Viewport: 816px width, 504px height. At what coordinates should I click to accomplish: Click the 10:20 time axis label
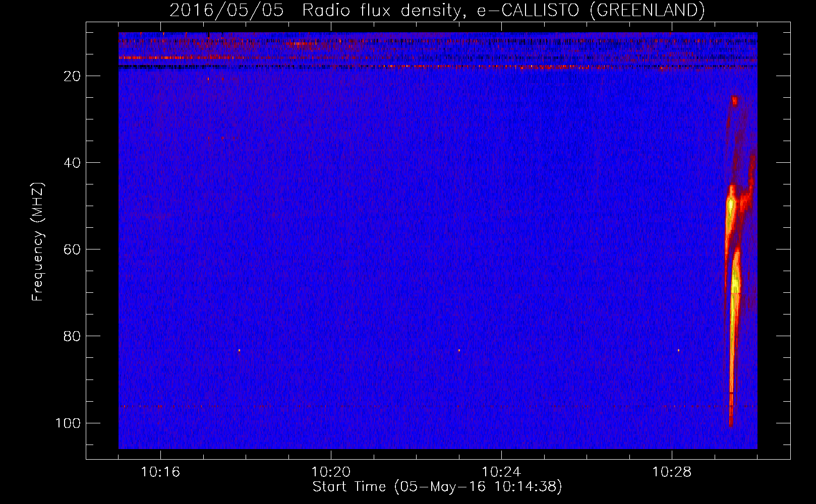tap(331, 472)
